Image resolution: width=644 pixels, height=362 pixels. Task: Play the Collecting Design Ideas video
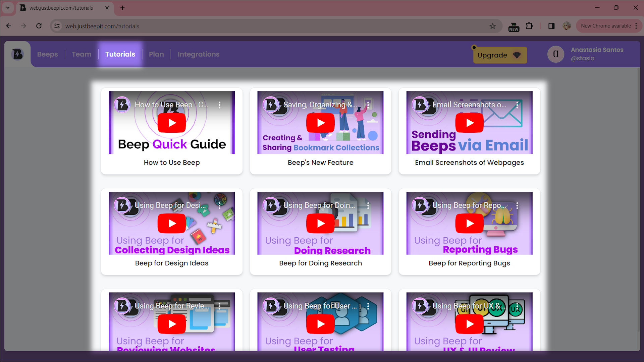172,224
